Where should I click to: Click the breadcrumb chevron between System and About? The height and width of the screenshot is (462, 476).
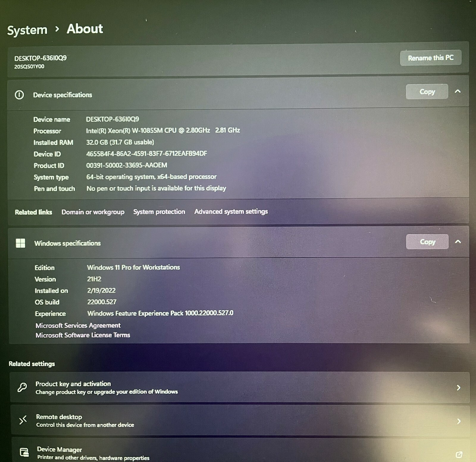[57, 29]
